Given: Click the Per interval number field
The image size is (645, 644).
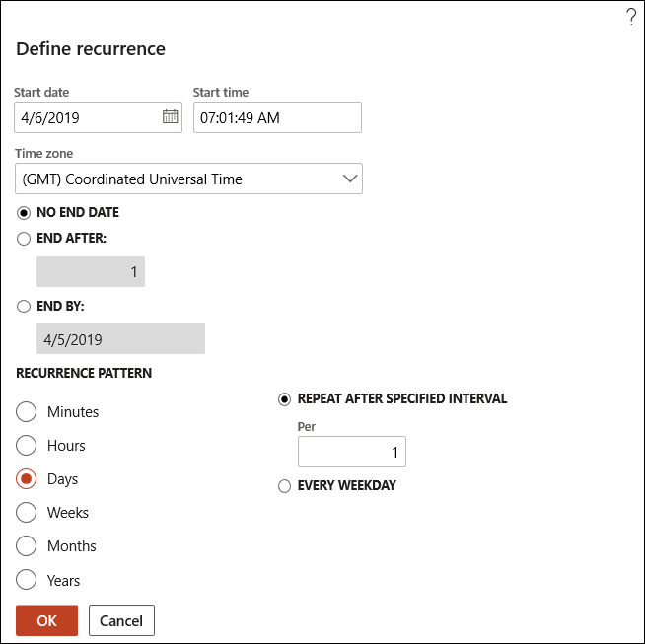Looking at the screenshot, I should click(351, 452).
